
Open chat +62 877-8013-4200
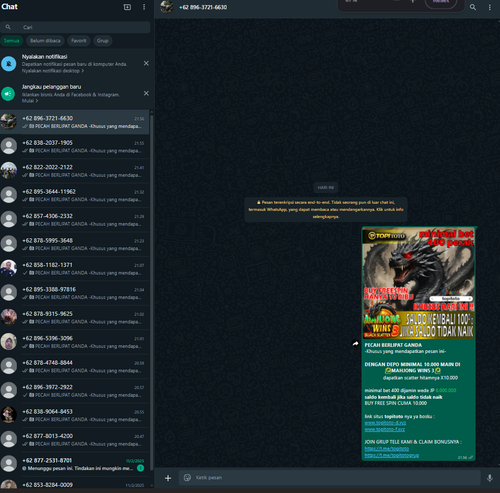click(75, 439)
